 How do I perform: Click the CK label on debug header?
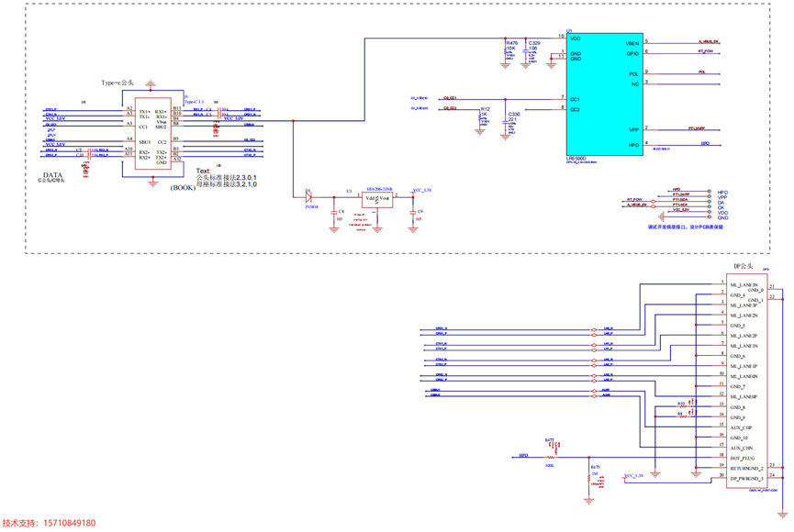point(721,207)
